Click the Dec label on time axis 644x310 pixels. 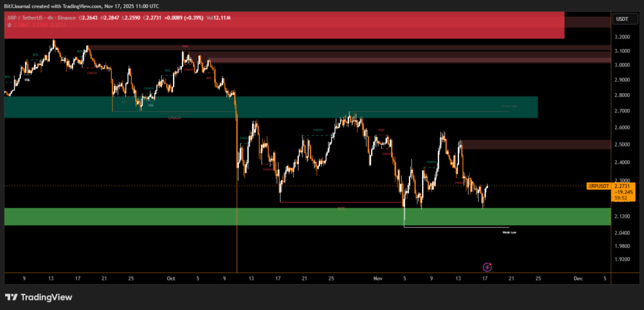pos(577,277)
